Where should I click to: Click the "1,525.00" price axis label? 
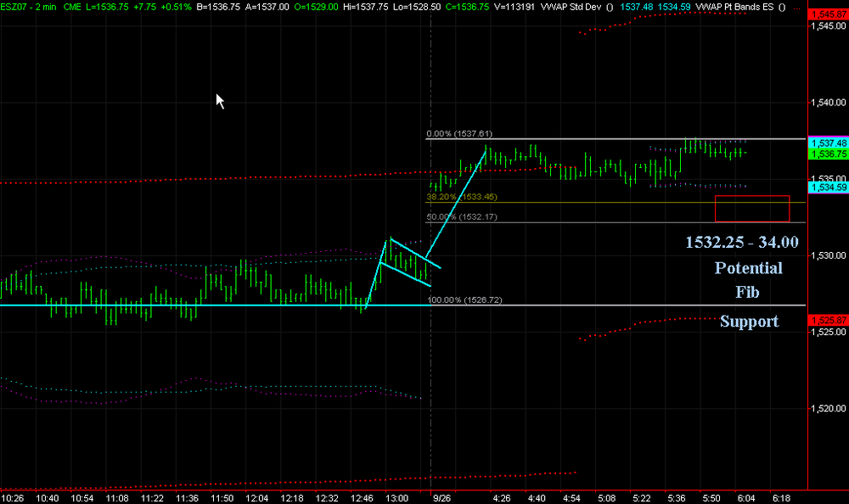829,332
